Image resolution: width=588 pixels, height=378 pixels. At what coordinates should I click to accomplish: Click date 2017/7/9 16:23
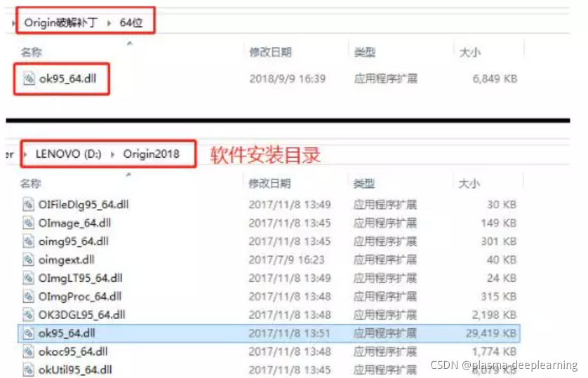tap(286, 259)
